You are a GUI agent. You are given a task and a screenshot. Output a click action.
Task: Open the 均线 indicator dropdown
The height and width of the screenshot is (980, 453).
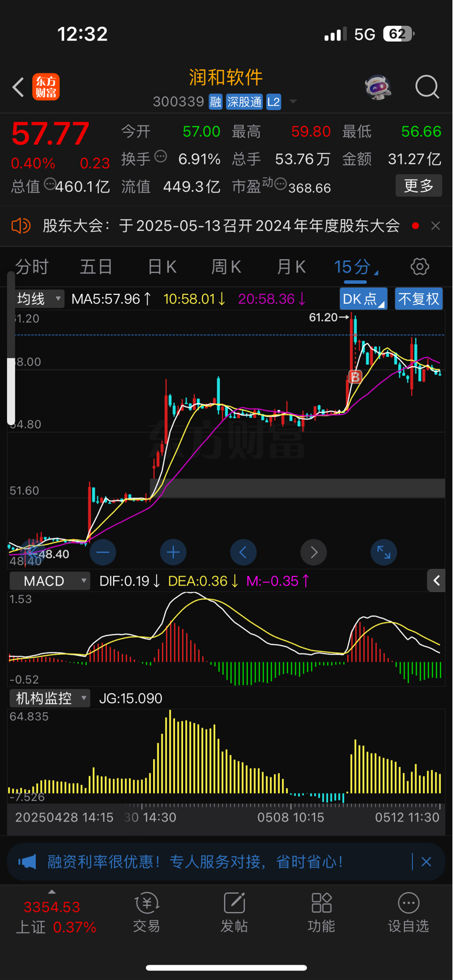(x=38, y=299)
